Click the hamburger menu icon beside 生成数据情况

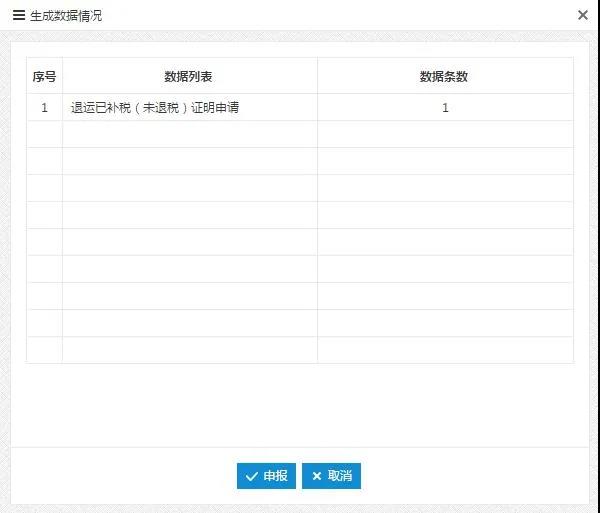19,15
